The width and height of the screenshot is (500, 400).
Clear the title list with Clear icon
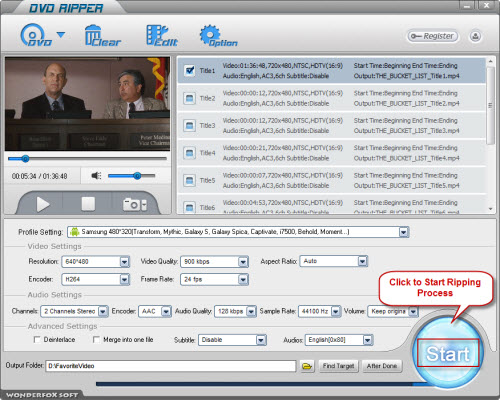(102, 35)
